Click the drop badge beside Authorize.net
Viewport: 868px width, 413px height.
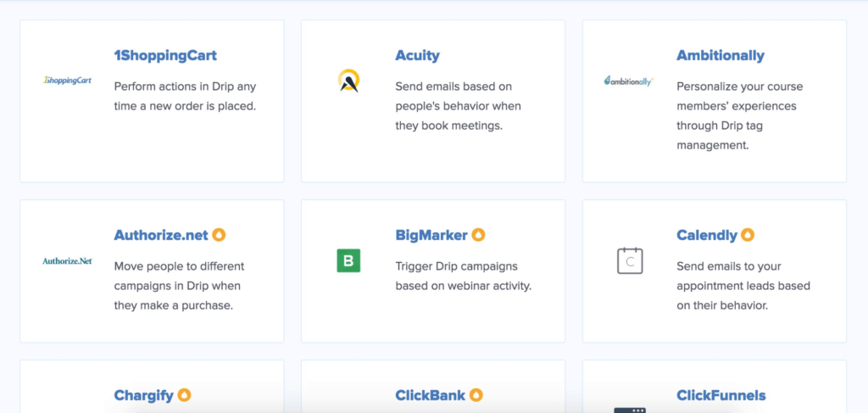coord(219,235)
